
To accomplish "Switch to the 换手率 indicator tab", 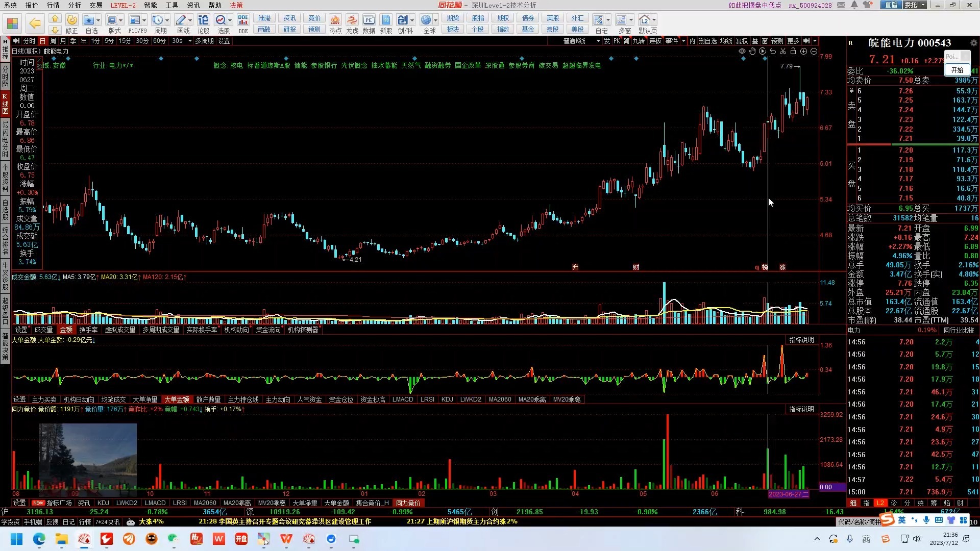I will [x=88, y=330].
